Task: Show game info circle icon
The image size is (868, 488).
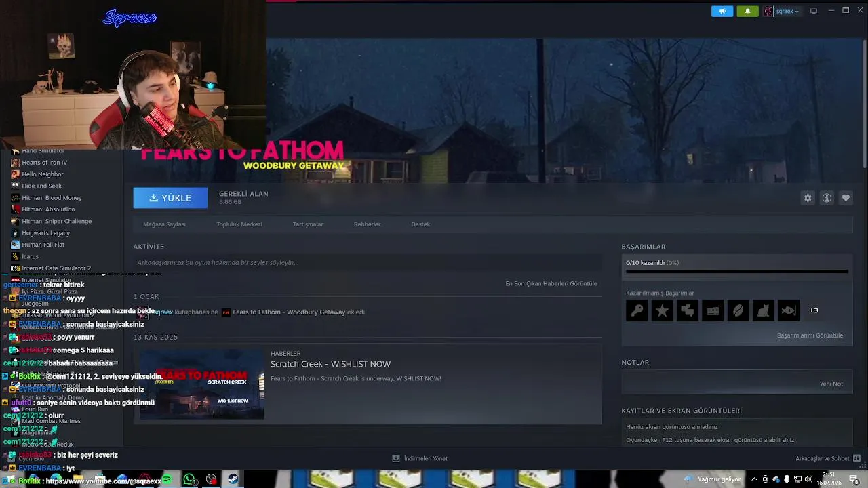Action: pos(827,198)
